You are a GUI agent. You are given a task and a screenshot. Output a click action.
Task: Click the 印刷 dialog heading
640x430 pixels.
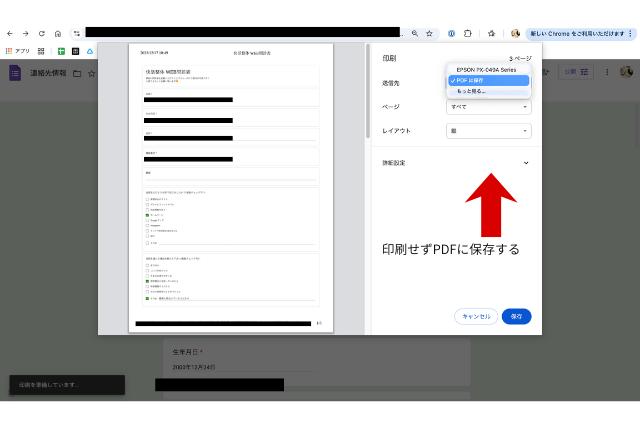[x=389, y=58]
